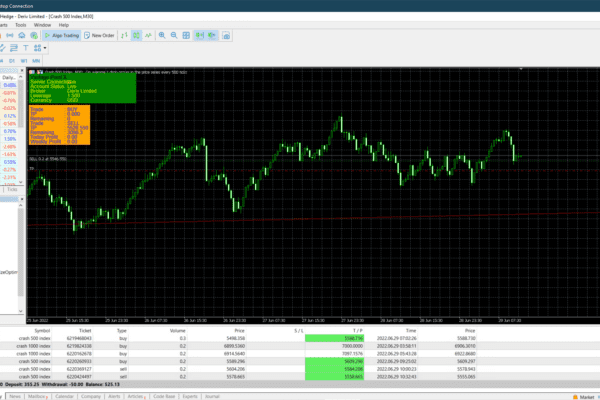Sort trades by Symbol column header

[x=42, y=331]
